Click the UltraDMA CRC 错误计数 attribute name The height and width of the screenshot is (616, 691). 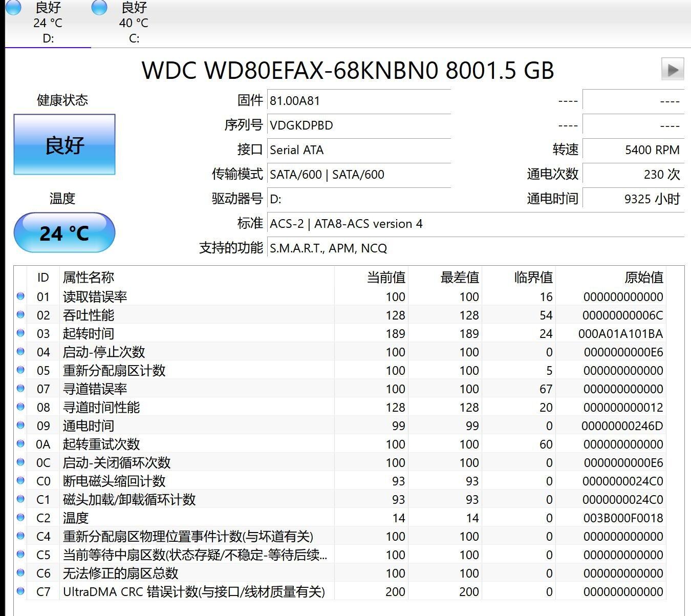(194, 591)
